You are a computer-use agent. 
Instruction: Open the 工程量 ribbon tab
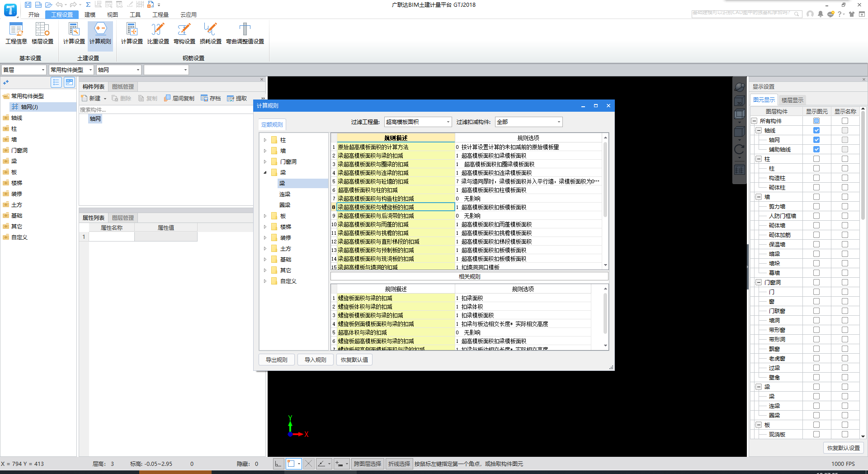pos(160,14)
